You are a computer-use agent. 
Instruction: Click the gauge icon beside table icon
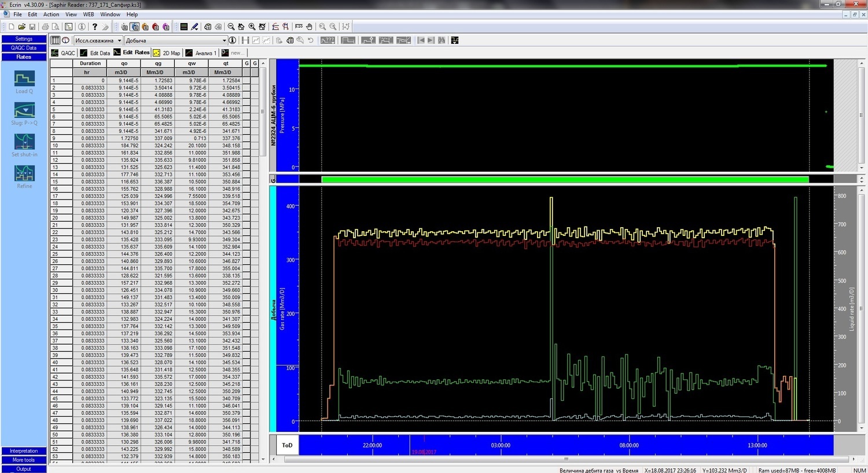pyautogui.click(x=65, y=40)
